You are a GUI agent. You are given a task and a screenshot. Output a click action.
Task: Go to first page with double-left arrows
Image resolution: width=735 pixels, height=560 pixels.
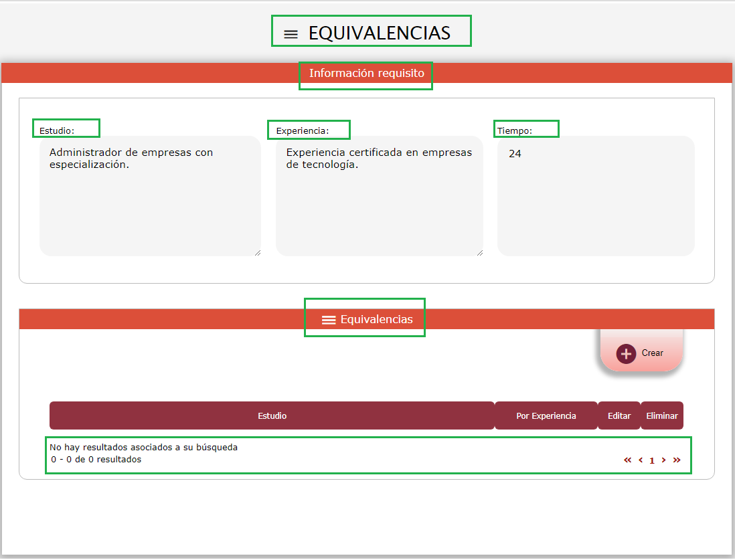click(x=627, y=460)
